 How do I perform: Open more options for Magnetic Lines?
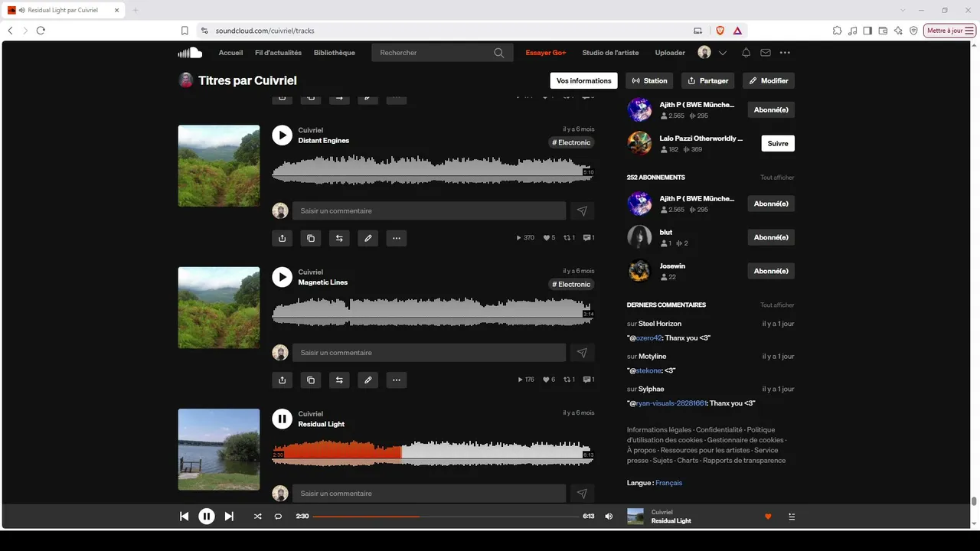click(x=397, y=380)
